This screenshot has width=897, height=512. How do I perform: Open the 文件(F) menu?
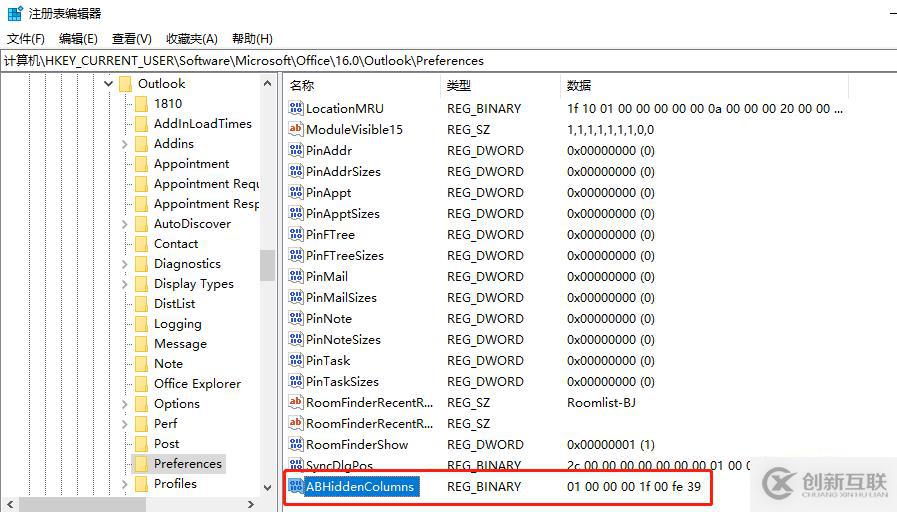point(26,39)
